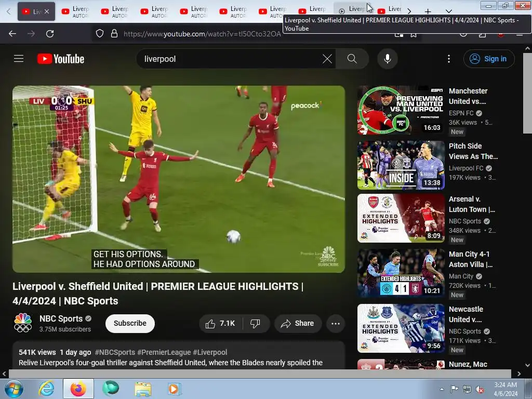This screenshot has height=399, width=532.
Task: Expand the list all tabs dropdown
Action: click(x=448, y=11)
